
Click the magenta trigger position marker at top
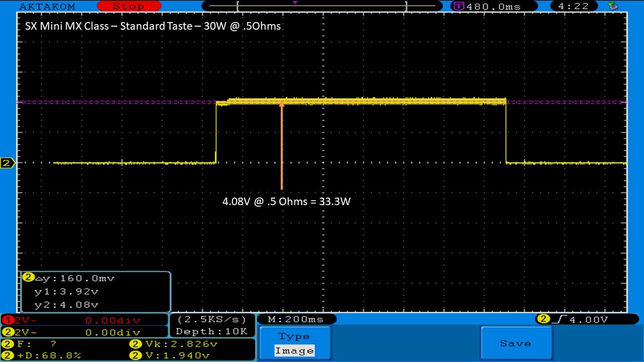pyautogui.click(x=295, y=3)
